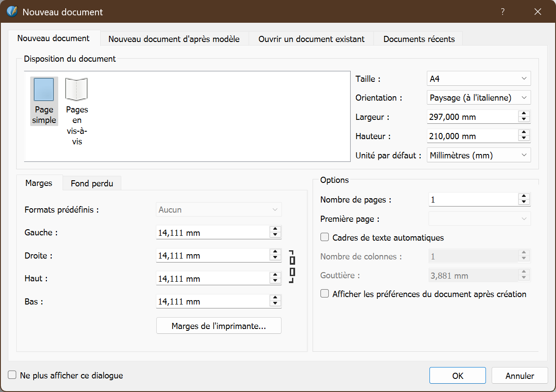Increase the Gauche margin value

click(x=275, y=229)
